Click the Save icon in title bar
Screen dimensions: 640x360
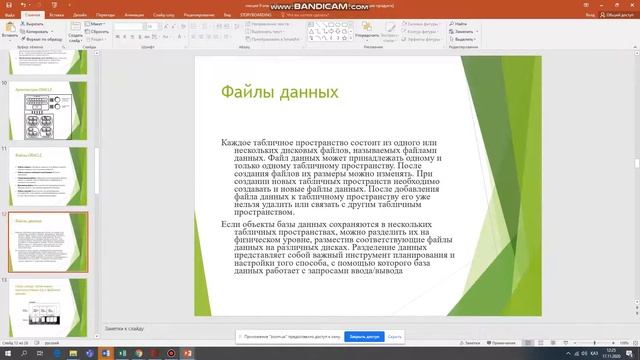[9, 5]
